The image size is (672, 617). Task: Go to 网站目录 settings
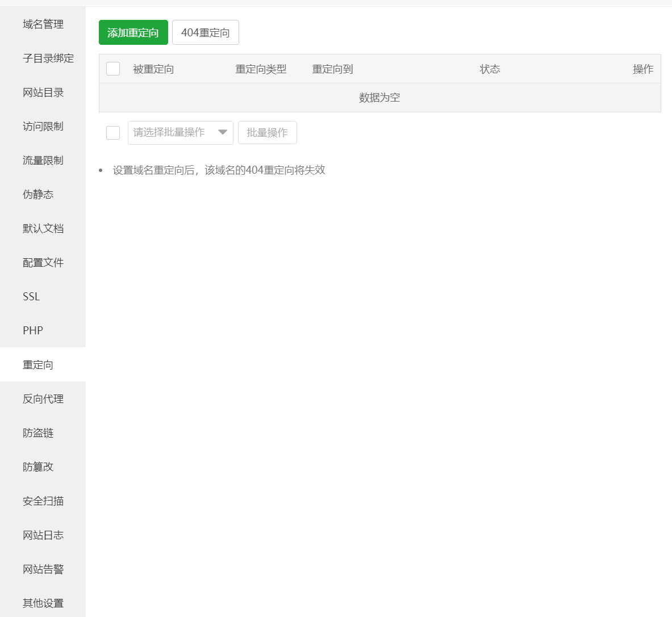pos(43,93)
